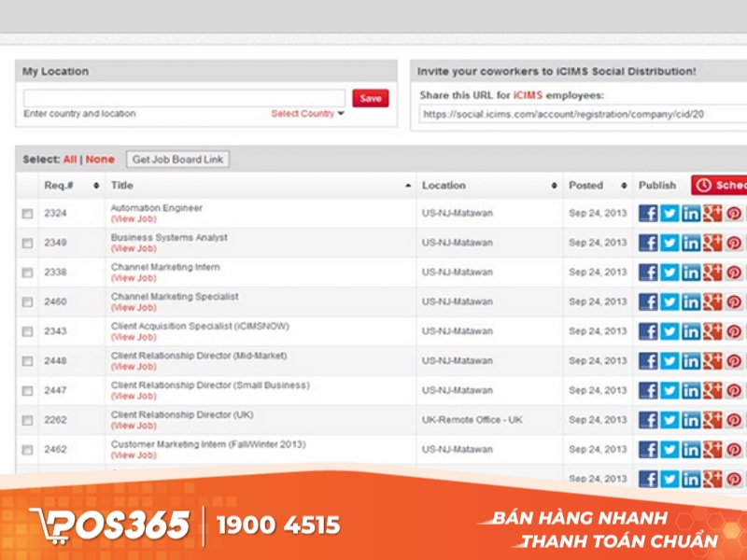The image size is (747, 560).
Task: Share Client Relationship Director (UK) on Facebook
Action: tap(648, 420)
